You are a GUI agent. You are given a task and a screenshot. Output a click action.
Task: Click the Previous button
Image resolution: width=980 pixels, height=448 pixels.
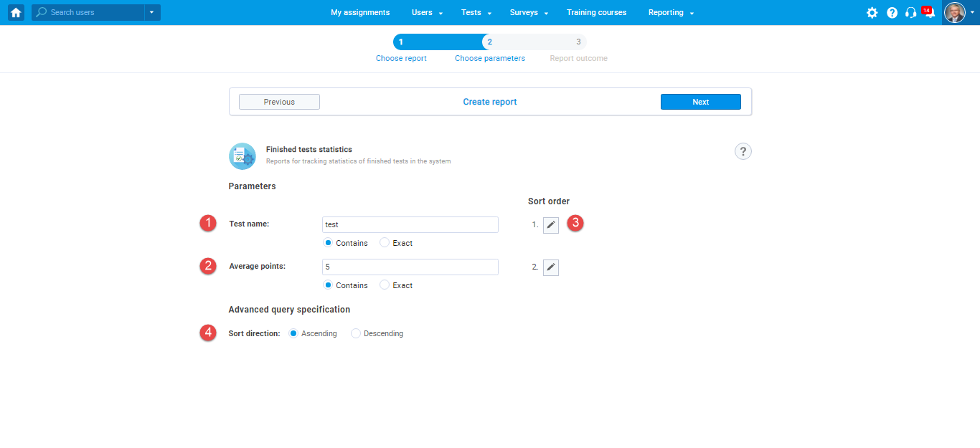click(279, 102)
